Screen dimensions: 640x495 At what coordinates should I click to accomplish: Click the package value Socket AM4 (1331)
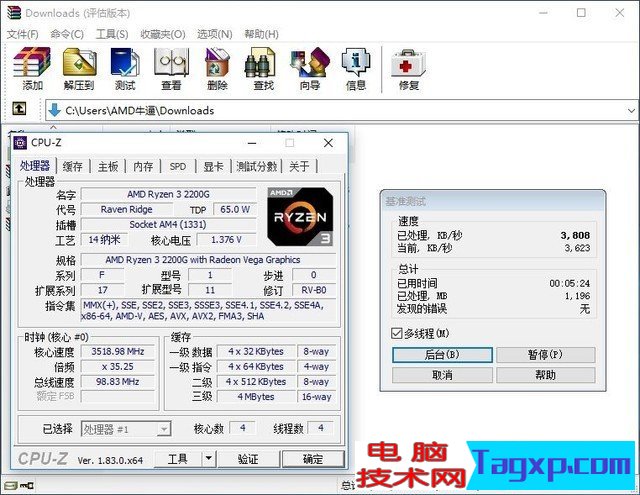[x=169, y=224]
